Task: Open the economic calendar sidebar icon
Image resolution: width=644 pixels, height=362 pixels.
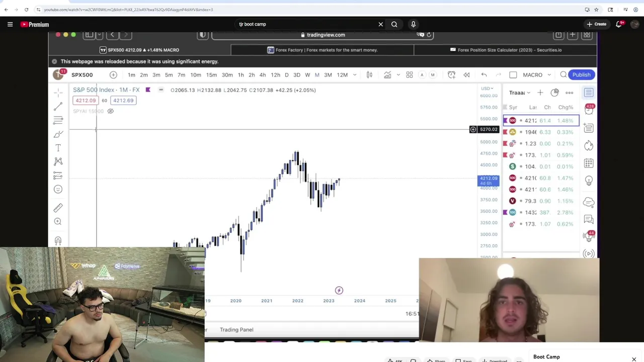Action: click(x=589, y=163)
